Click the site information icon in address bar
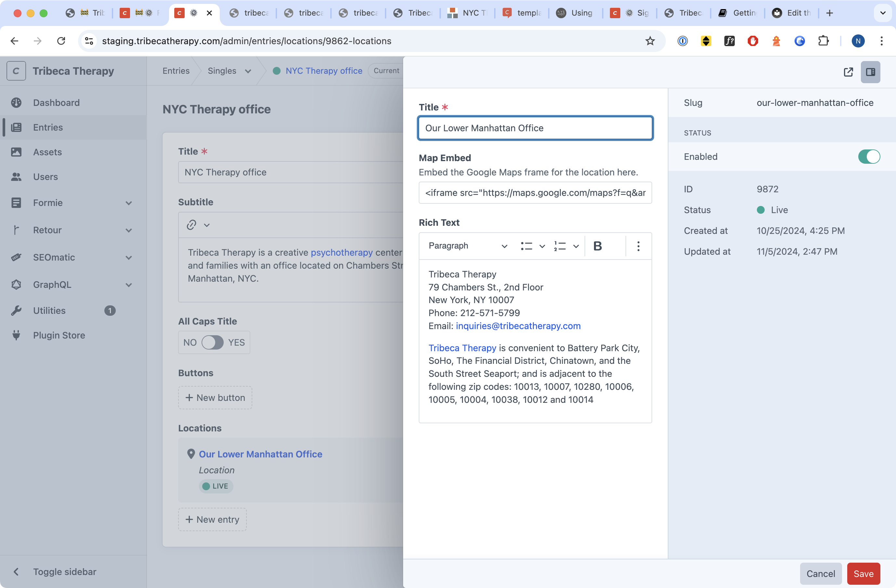 click(x=89, y=41)
